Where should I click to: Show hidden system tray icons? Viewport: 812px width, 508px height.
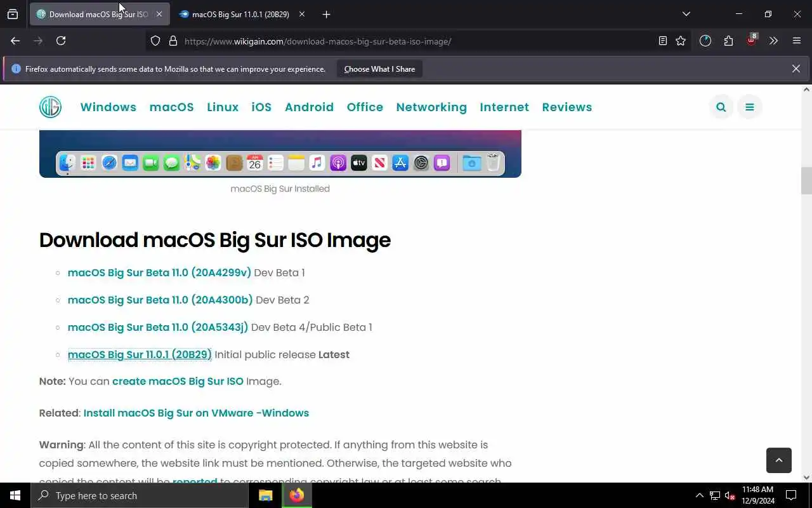(x=700, y=495)
